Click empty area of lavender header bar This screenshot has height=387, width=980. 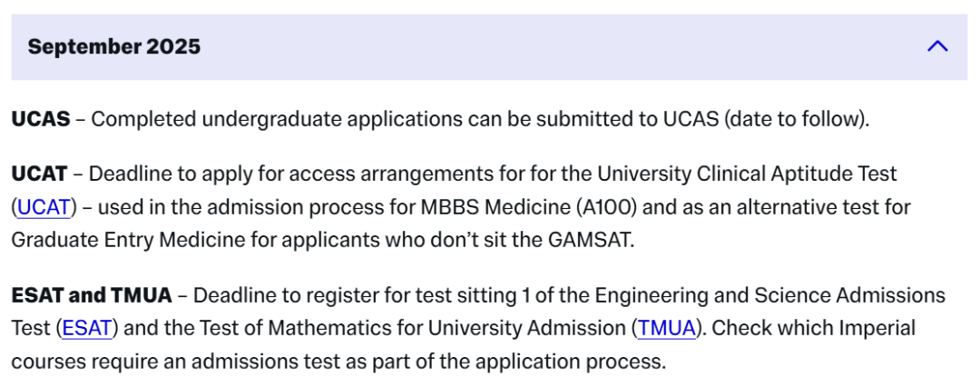(x=563, y=46)
